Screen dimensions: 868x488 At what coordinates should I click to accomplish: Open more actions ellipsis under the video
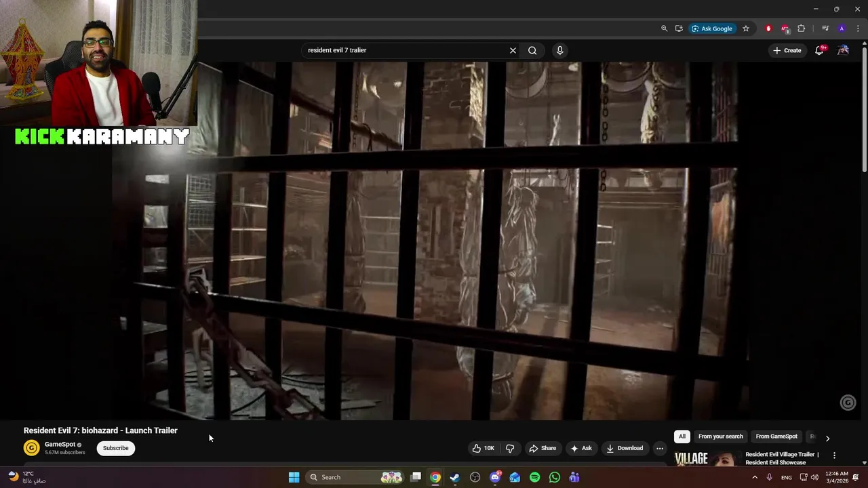pos(660,448)
